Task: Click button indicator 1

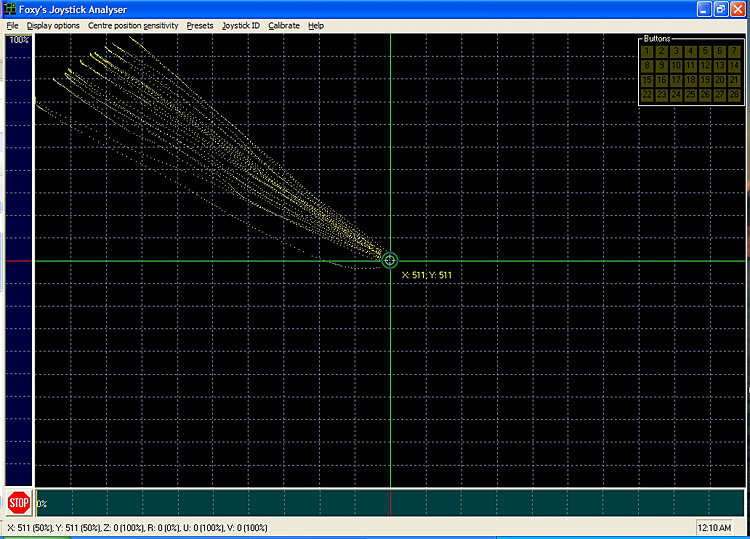Action: pos(647,52)
